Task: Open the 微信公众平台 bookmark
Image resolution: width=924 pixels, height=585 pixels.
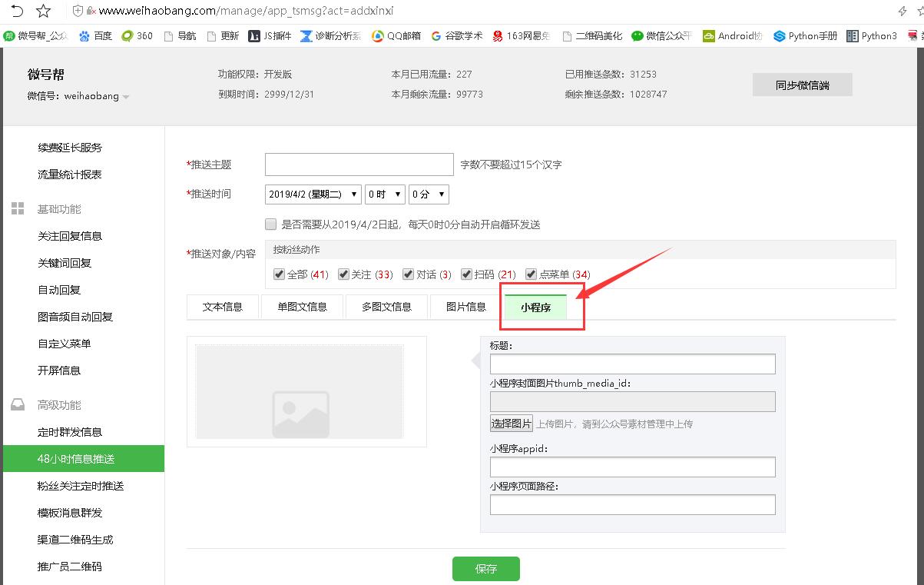Action: 638,35
